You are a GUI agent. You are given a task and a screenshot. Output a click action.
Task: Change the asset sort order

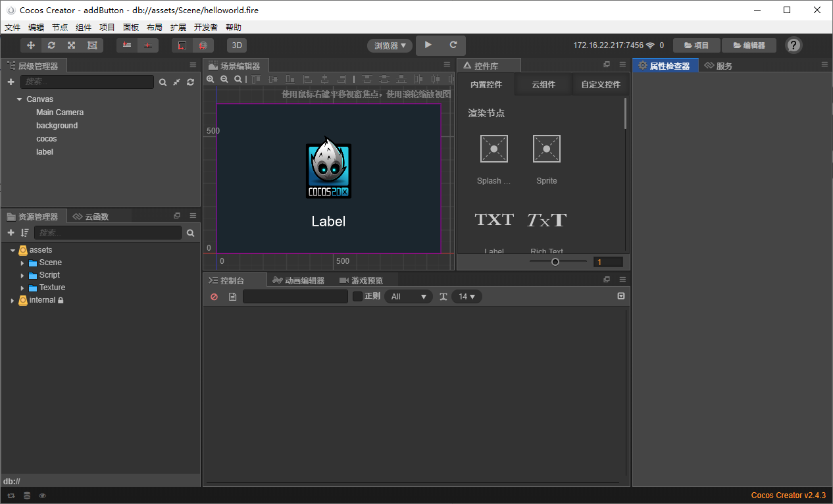[24, 233]
